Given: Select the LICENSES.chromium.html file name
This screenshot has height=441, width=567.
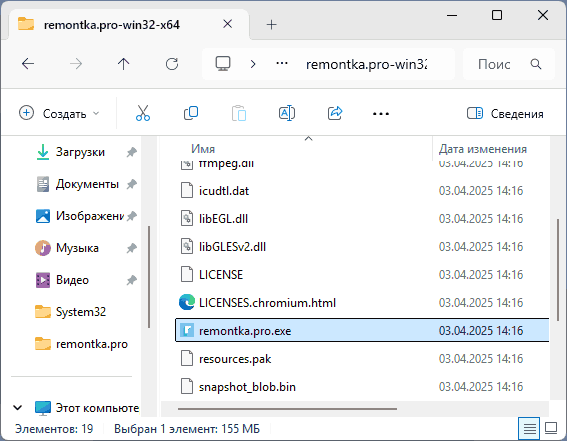Looking at the screenshot, I should pyautogui.click(x=268, y=302).
